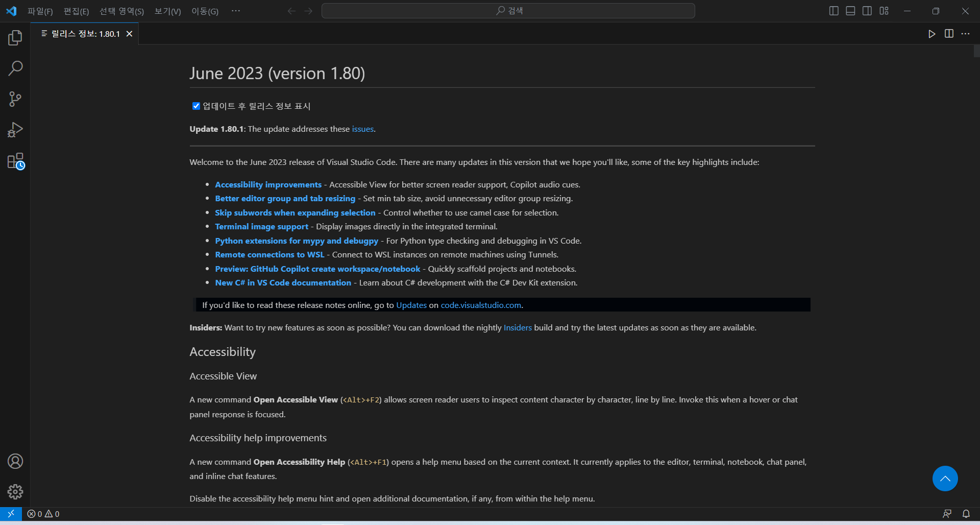Open Remote connections to WSL link
Image resolution: width=980 pixels, height=525 pixels.
(269, 255)
